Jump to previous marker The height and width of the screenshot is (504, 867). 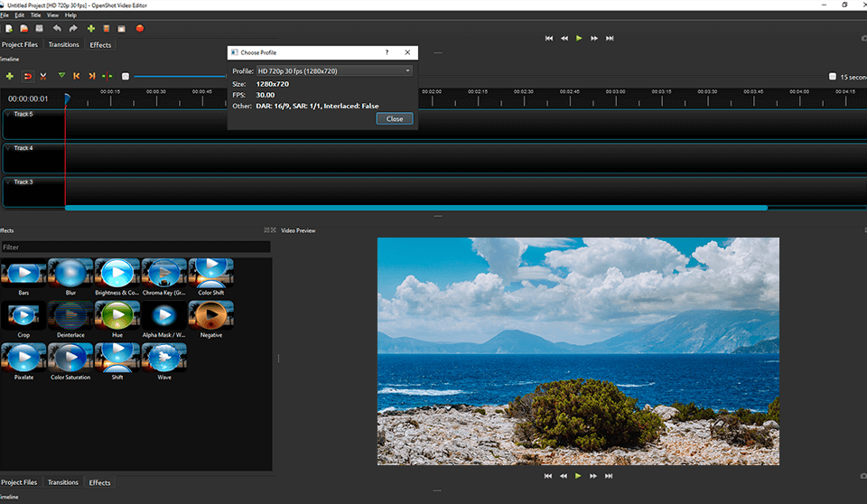(77, 77)
